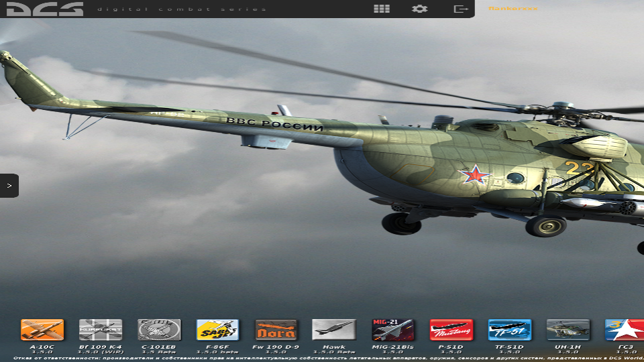Click the Bf 109 K-4 label text
The height and width of the screenshot is (362, 644).
(101, 347)
